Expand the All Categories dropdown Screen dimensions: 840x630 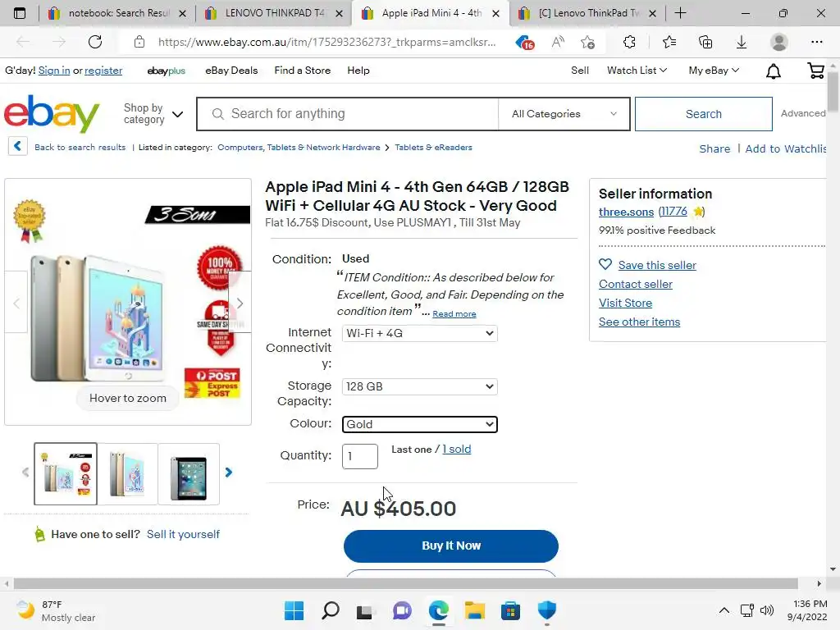tap(564, 113)
